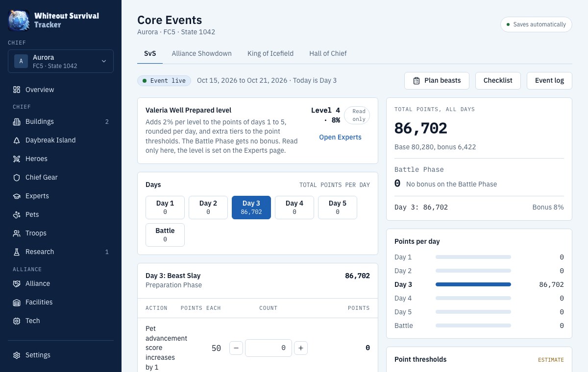Viewport: 588px width, 372px height.
Task: Switch to the SvS tab
Action: (150, 53)
